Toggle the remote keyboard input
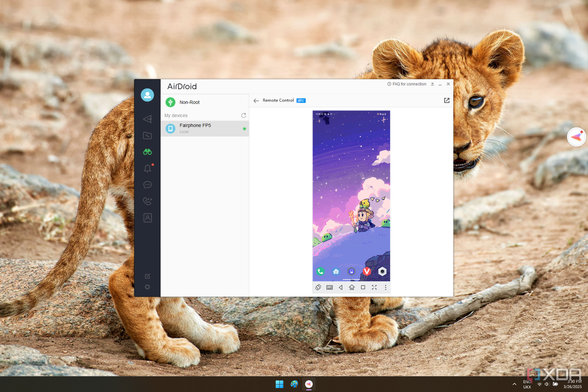Screen dimensions: 588x392 pos(329,287)
